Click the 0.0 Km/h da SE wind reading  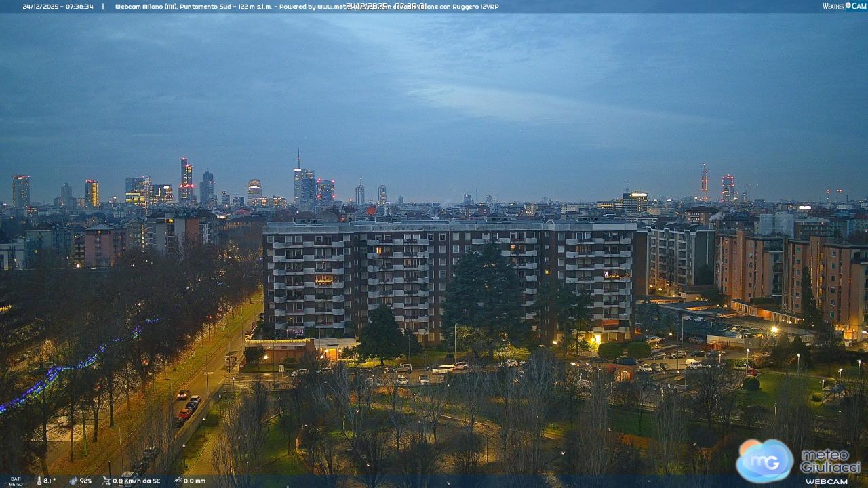click(136, 481)
